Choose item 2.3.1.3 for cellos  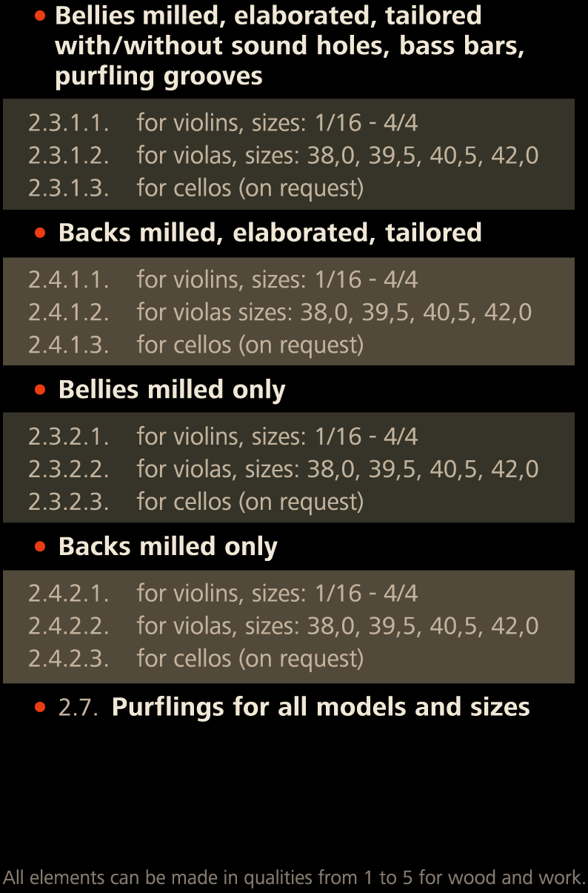point(196,188)
